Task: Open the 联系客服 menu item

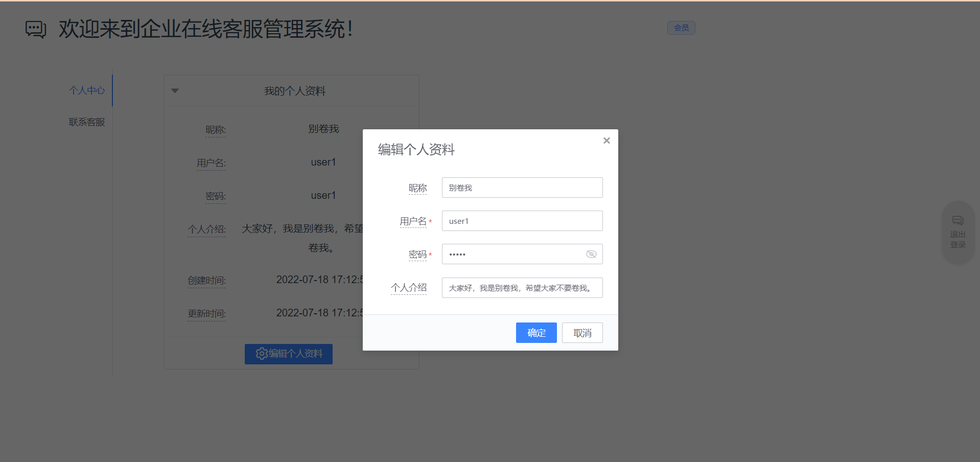Action: pos(87,122)
